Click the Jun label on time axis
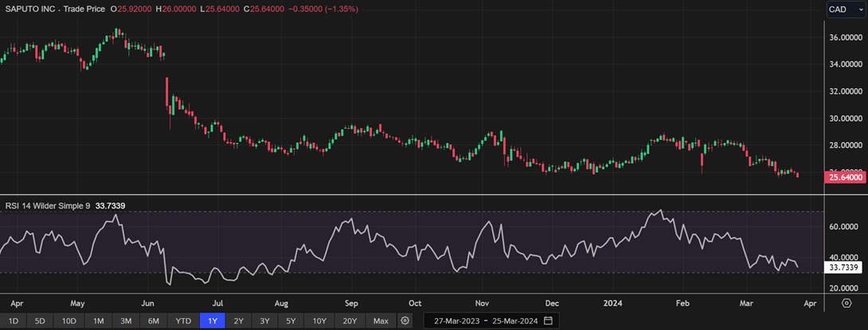Image resolution: width=868 pixels, height=330 pixels. pyautogui.click(x=147, y=304)
